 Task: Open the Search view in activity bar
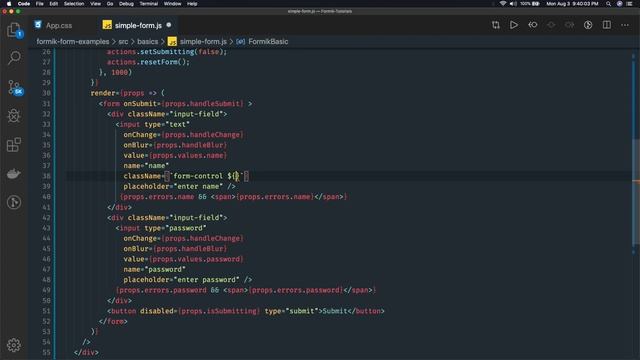[x=14, y=58]
